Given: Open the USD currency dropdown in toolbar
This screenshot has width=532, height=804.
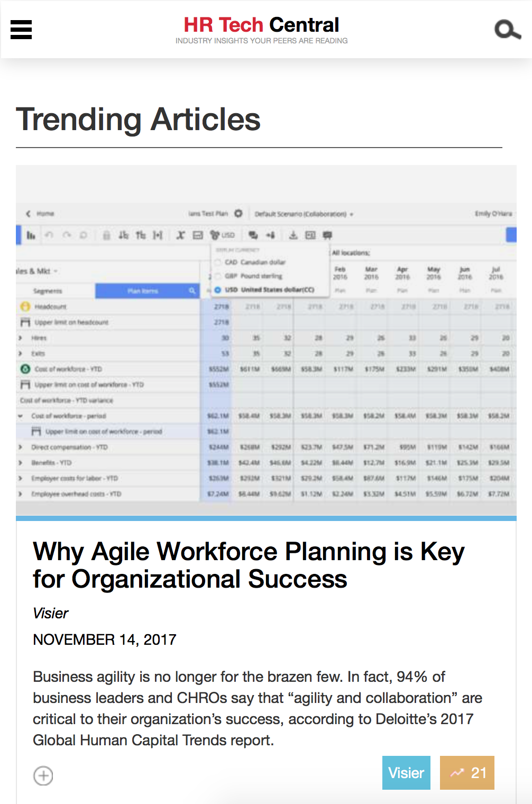Looking at the screenshot, I should click(x=223, y=235).
